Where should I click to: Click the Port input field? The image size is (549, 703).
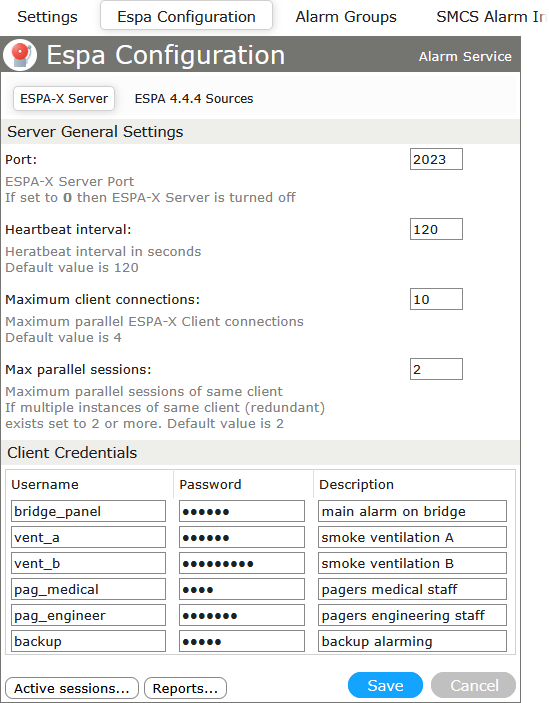click(436, 159)
